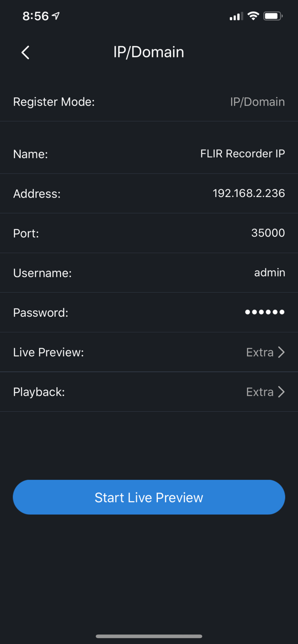Viewport: 298px width, 644px height.
Task: Select the Live Preview Extra option
Action: [260, 352]
